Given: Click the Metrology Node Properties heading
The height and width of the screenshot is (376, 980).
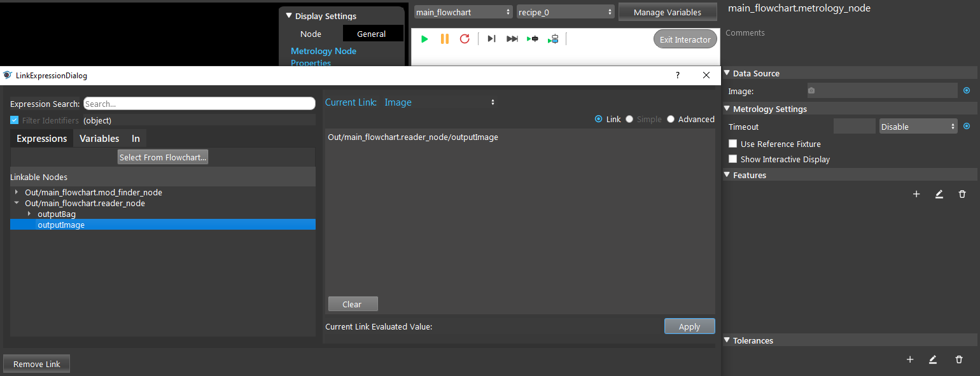Looking at the screenshot, I should (323, 57).
